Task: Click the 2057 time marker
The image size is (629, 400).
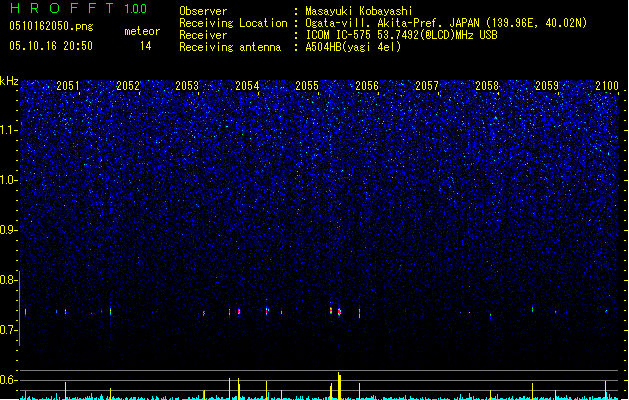Action: click(427, 86)
